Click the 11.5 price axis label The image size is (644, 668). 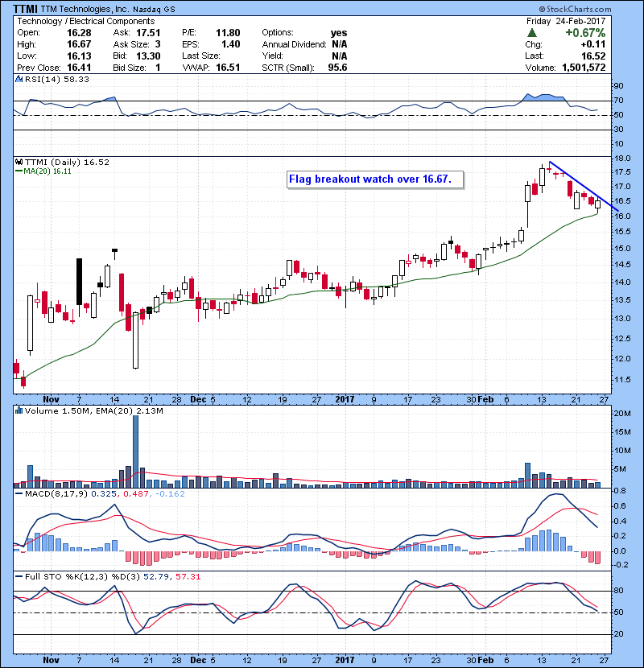click(x=623, y=380)
